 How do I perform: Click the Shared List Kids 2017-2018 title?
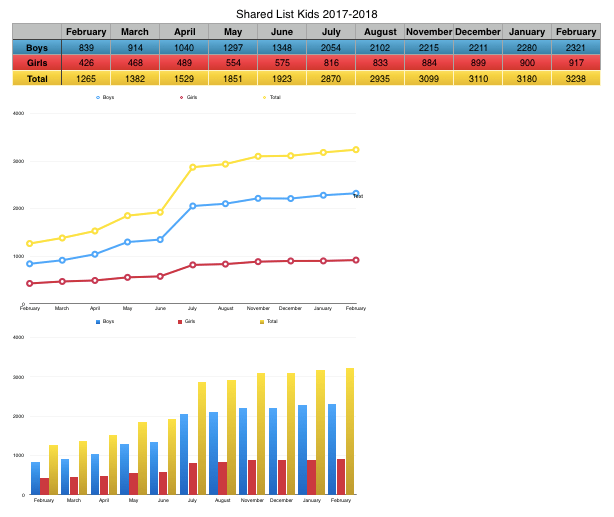pyautogui.click(x=306, y=14)
